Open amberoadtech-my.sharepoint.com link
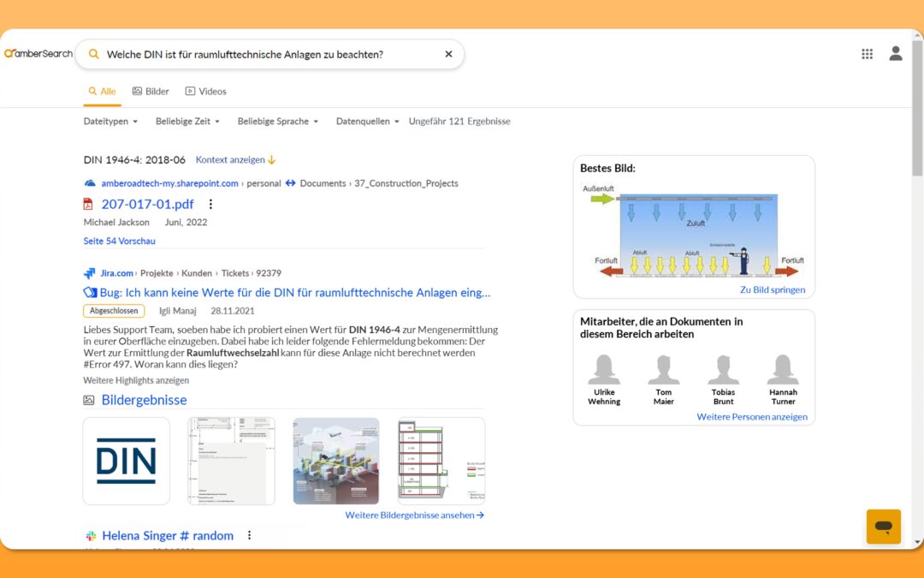The image size is (924, 578). pyautogui.click(x=169, y=183)
